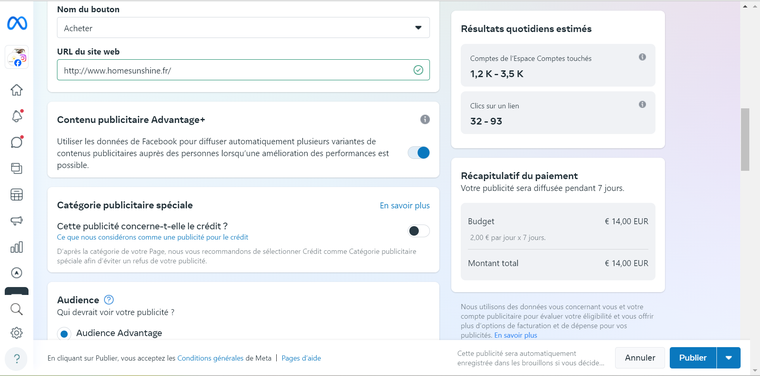The height and width of the screenshot is (376, 760).
Task: Disable the Contenu publicitaire Advantage+ toggle
Action: [x=419, y=153]
